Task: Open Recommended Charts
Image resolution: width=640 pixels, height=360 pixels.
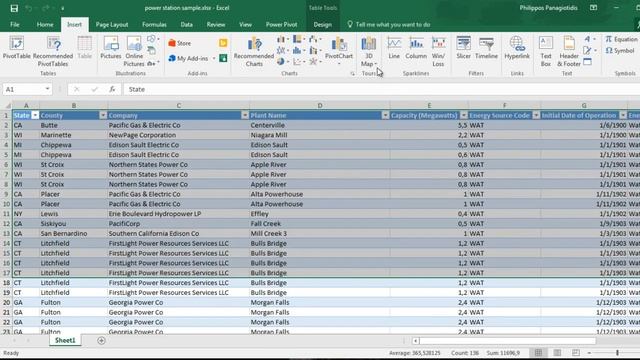Action: [x=254, y=51]
